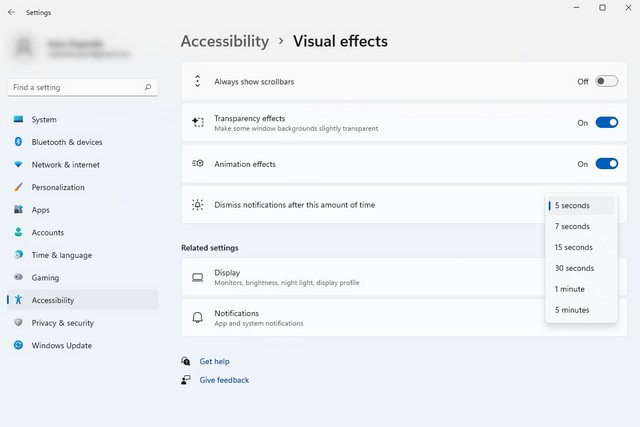
Task: Select 7 seconds from the dropdown list
Action: pyautogui.click(x=572, y=227)
